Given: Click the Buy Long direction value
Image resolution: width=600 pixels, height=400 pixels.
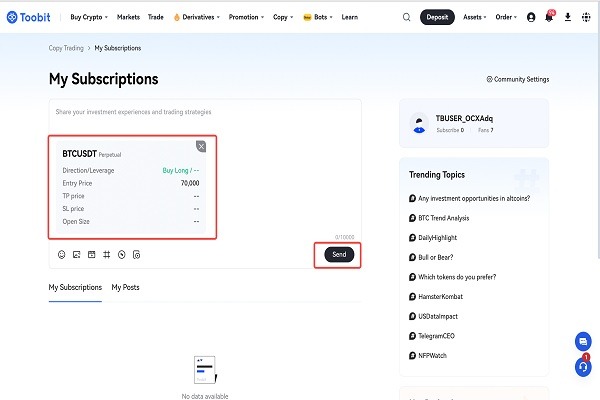Looking at the screenshot, I should [181, 170].
